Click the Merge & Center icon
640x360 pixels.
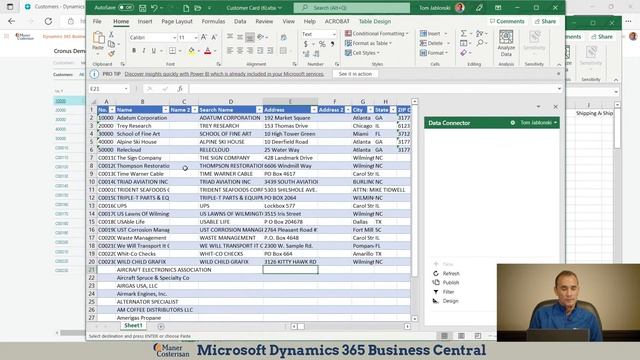pyautogui.click(x=283, y=51)
